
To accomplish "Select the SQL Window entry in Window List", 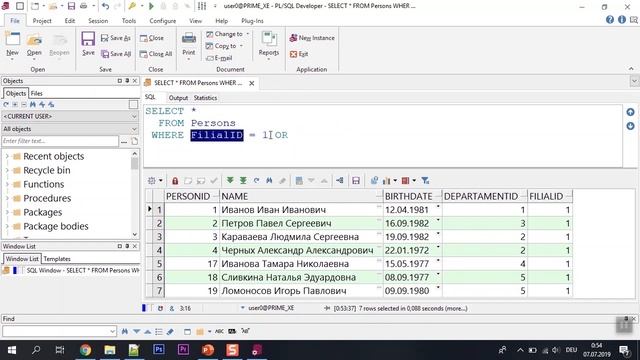I will pyautogui.click(x=72, y=270).
